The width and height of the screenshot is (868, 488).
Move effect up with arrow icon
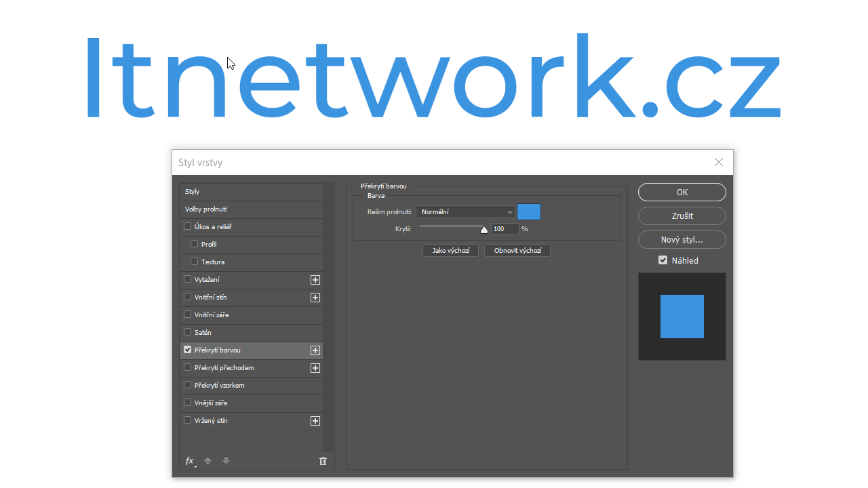point(208,461)
